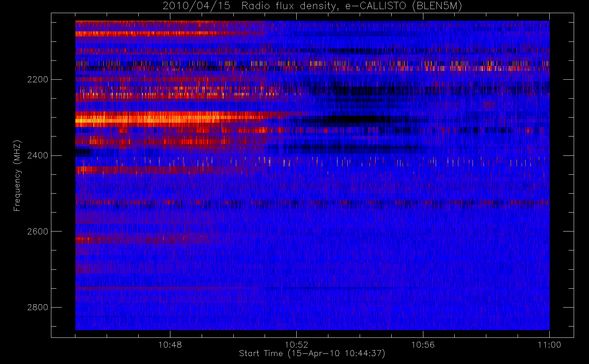Click the "10:56" time tick label
Viewport: 589px width, 364px height.
423,344
